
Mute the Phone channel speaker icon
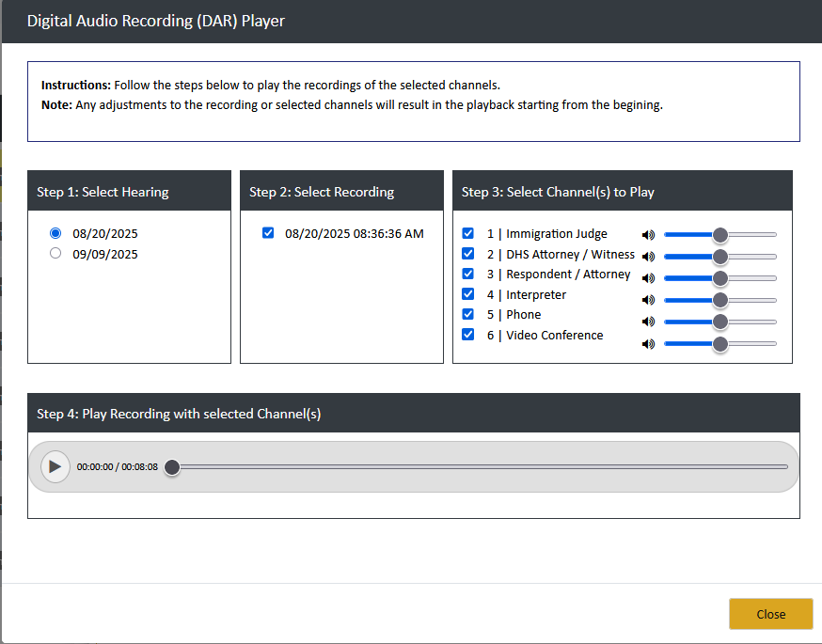point(649,322)
